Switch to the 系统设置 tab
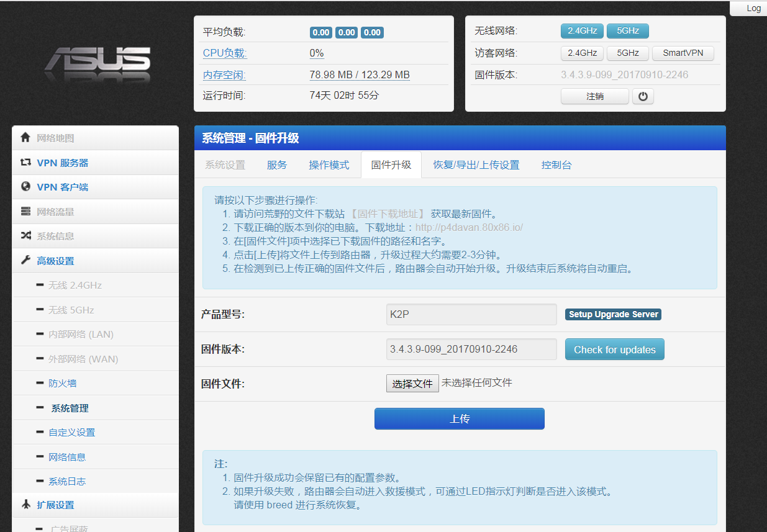Viewport: 767px width, 532px height. tap(225, 165)
